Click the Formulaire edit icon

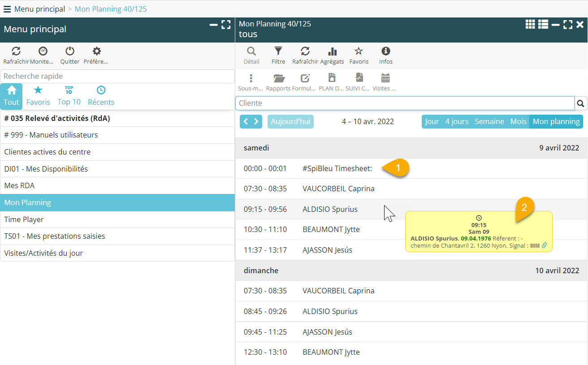click(x=305, y=78)
